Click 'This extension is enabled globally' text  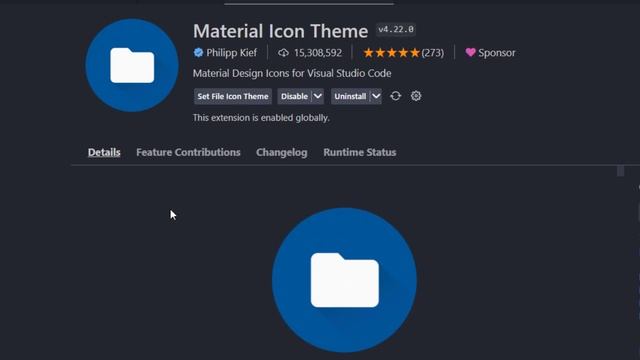click(x=261, y=118)
